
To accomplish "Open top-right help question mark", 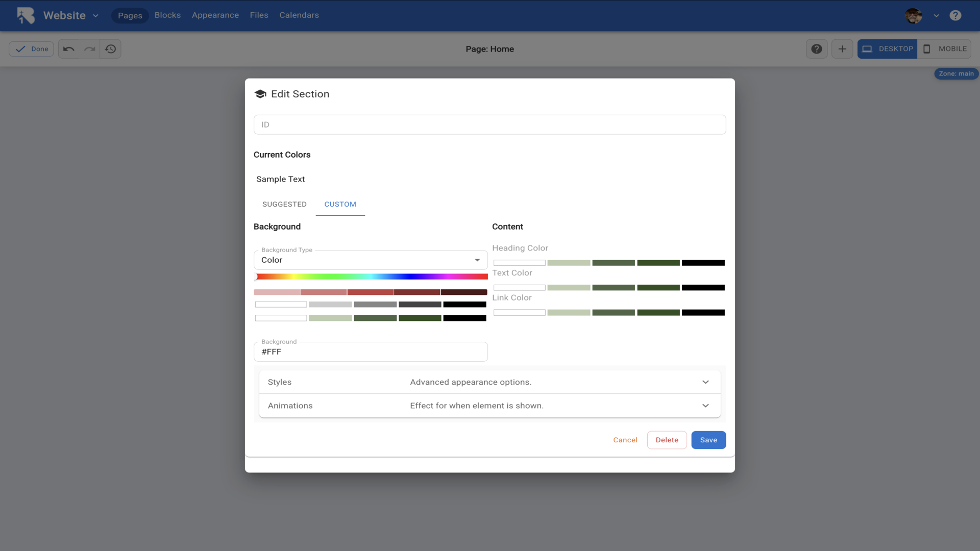I will [x=955, y=15].
